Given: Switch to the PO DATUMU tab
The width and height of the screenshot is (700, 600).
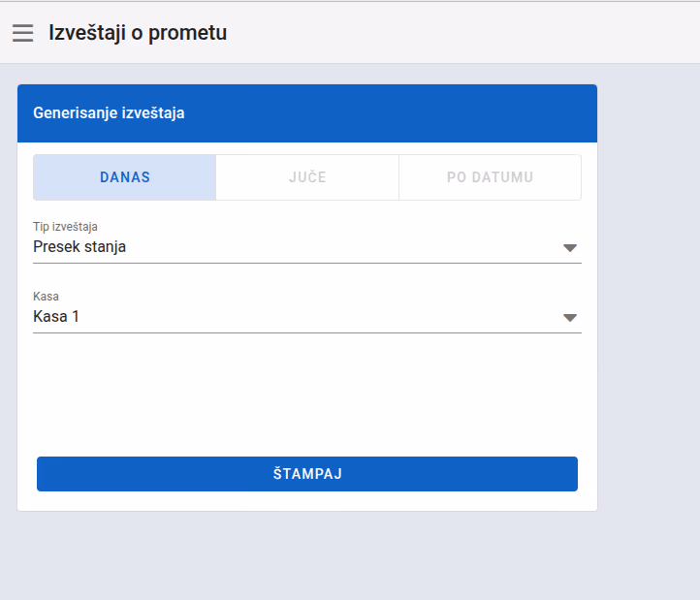Looking at the screenshot, I should click(x=490, y=177).
